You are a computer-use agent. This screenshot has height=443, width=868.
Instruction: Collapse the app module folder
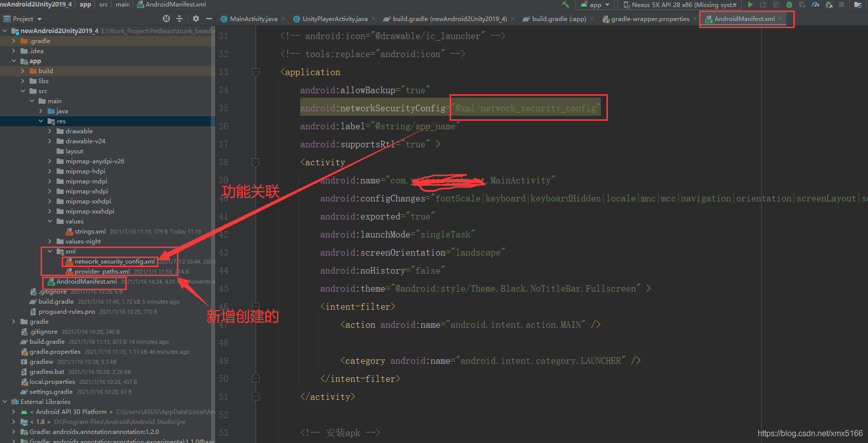point(14,61)
